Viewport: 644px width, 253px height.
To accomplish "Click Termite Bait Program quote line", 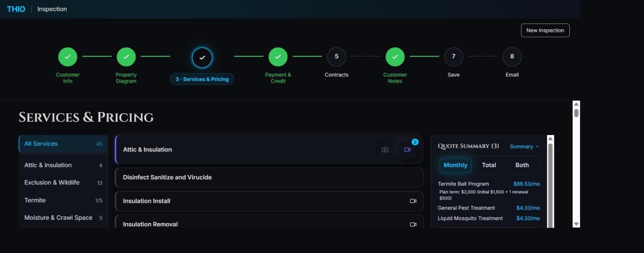I will [489, 184].
